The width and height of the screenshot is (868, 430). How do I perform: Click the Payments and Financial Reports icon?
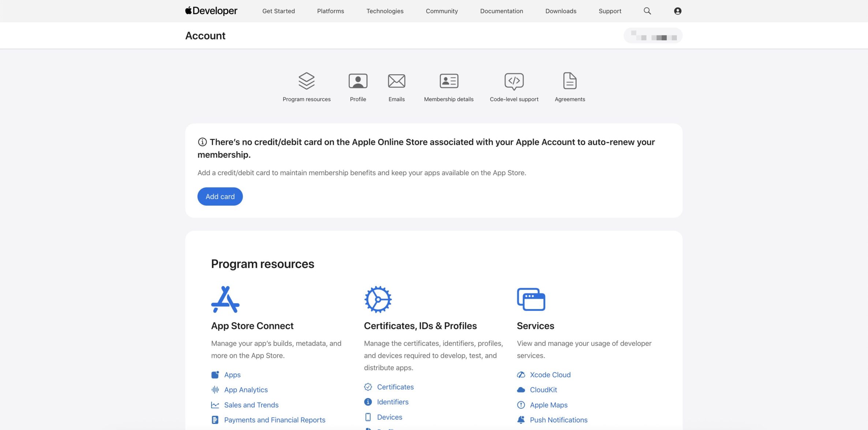[215, 420]
